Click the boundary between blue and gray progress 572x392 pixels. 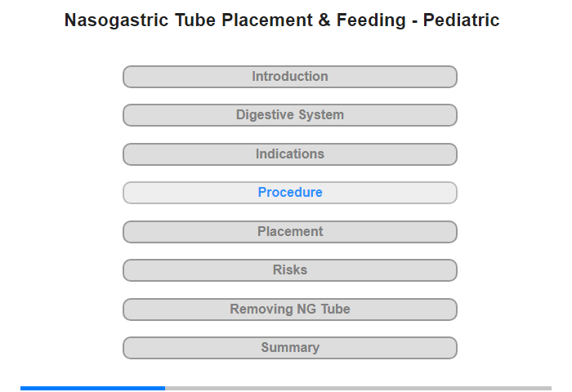[x=165, y=389]
